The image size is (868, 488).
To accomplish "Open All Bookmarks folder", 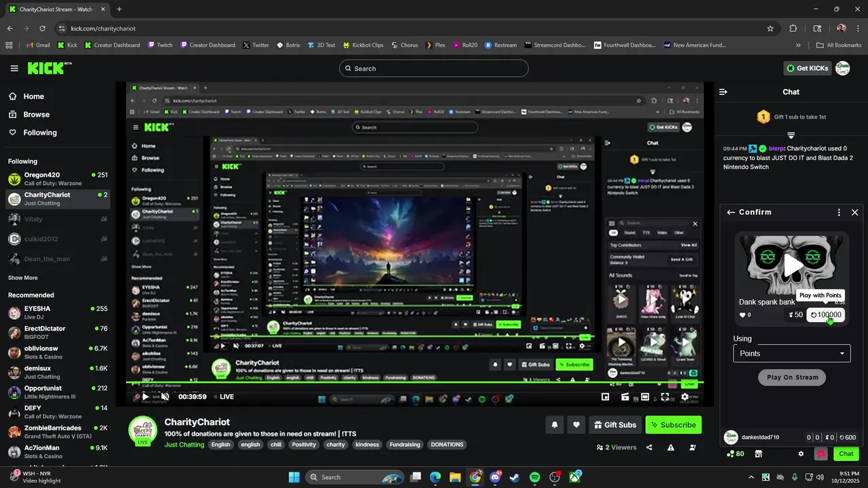I will (x=837, y=45).
